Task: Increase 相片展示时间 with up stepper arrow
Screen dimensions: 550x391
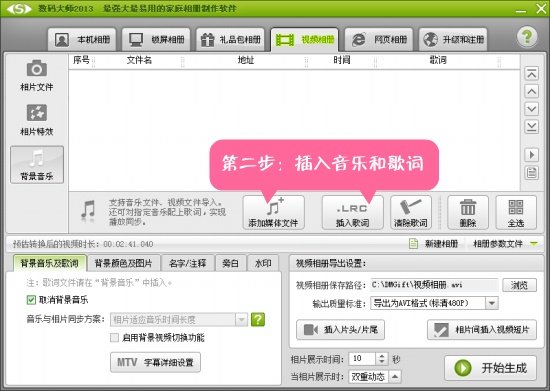Action: pos(382,356)
